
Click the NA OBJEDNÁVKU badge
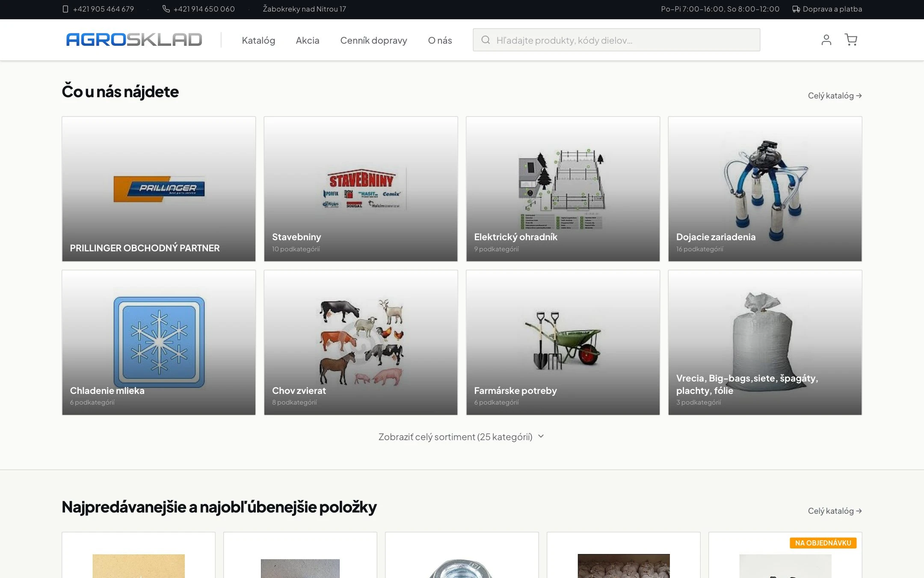pos(823,543)
